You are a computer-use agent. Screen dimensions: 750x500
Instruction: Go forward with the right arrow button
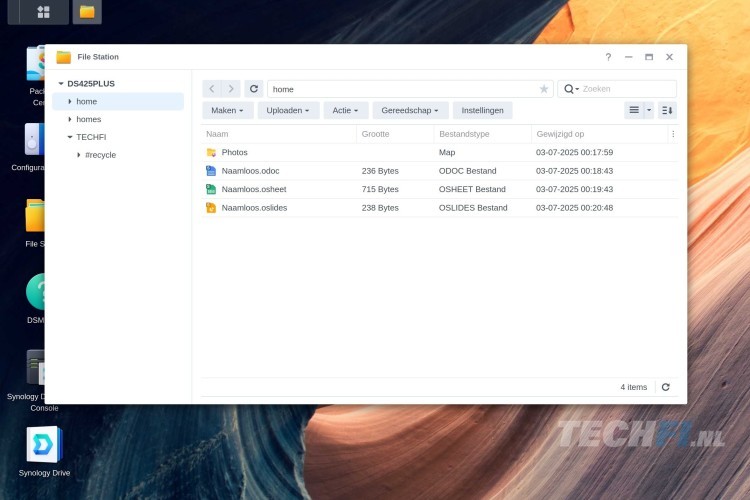pyautogui.click(x=231, y=89)
